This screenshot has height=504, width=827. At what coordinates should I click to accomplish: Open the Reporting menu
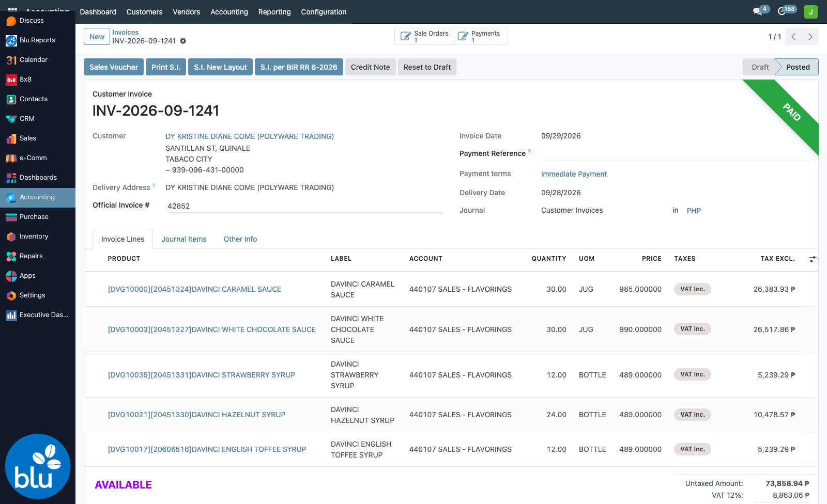pos(274,12)
